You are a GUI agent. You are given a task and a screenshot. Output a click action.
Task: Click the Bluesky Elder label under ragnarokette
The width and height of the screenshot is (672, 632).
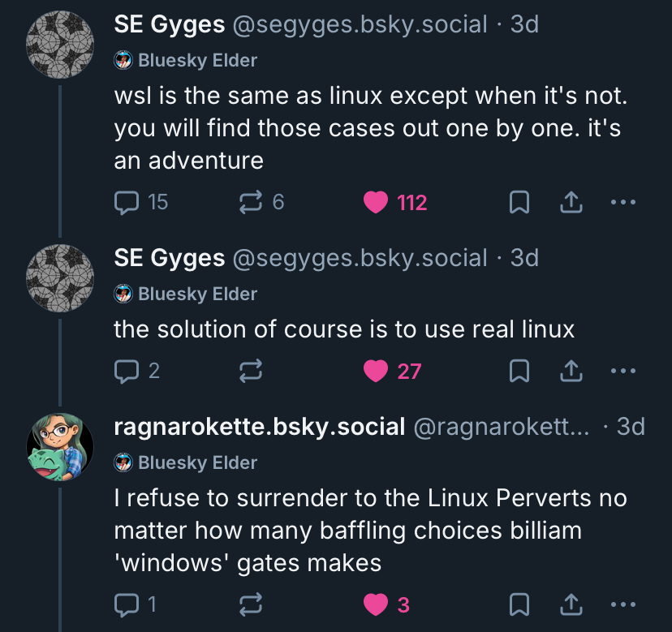[x=197, y=462]
